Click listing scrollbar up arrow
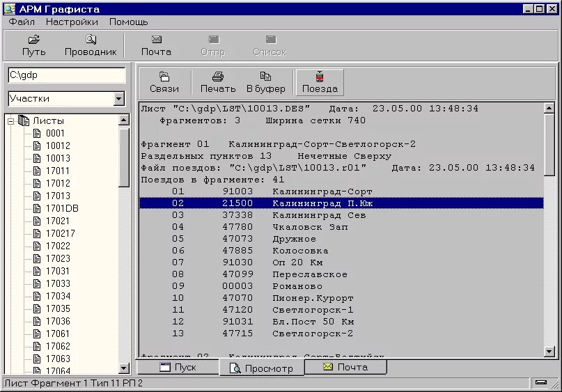 [549, 108]
